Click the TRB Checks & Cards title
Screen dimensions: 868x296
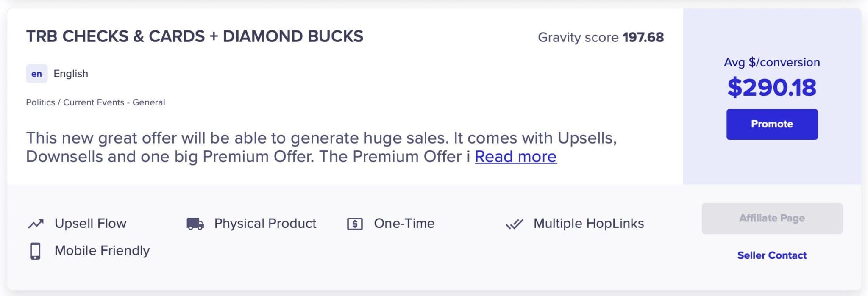[x=195, y=36]
